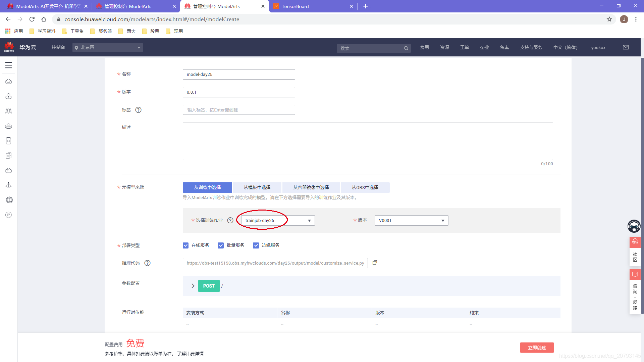Click the three-circles cluster sidebar icon
Viewport: 644px width, 362px height.
tap(9, 96)
